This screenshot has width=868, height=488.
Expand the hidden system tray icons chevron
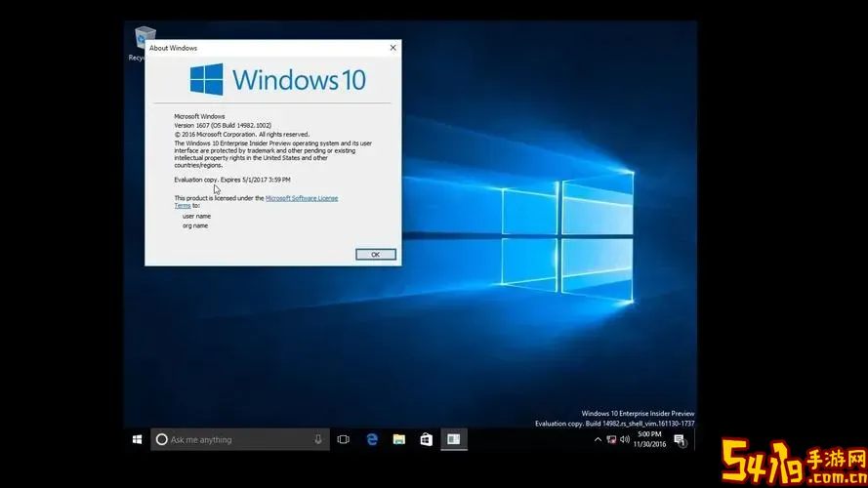(598, 439)
